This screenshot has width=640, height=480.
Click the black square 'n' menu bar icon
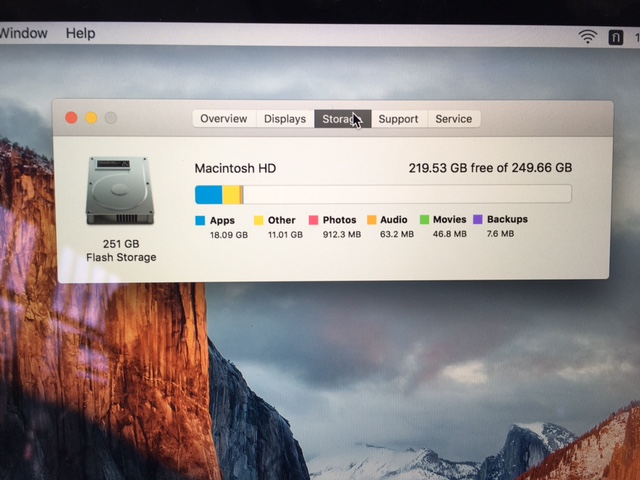click(x=614, y=37)
